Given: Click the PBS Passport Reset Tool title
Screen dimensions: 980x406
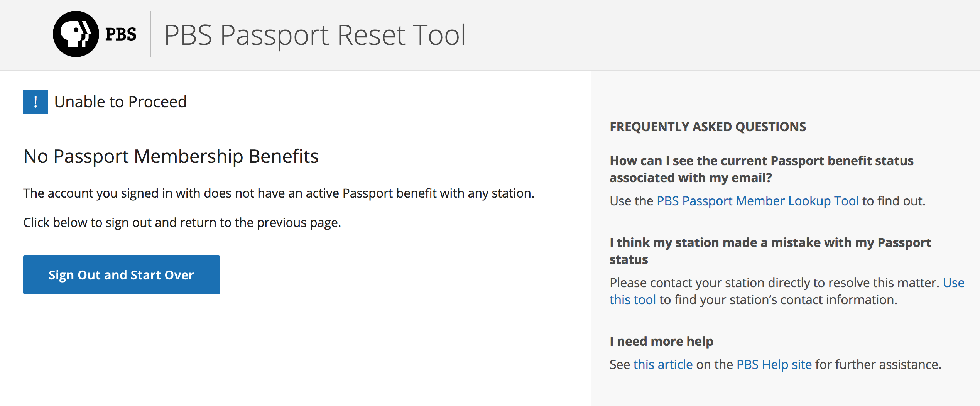Looking at the screenshot, I should [315, 35].
